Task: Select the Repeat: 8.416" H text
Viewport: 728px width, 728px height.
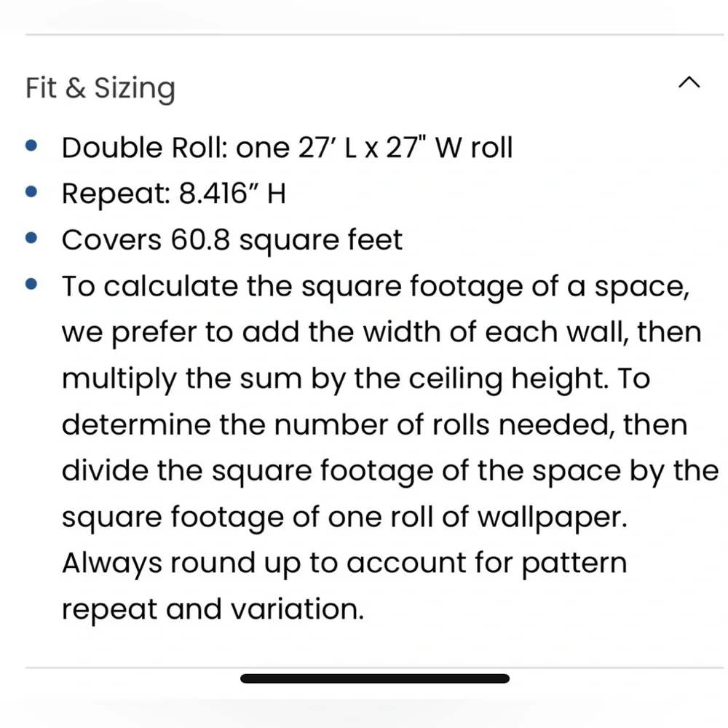Action: coord(174,193)
